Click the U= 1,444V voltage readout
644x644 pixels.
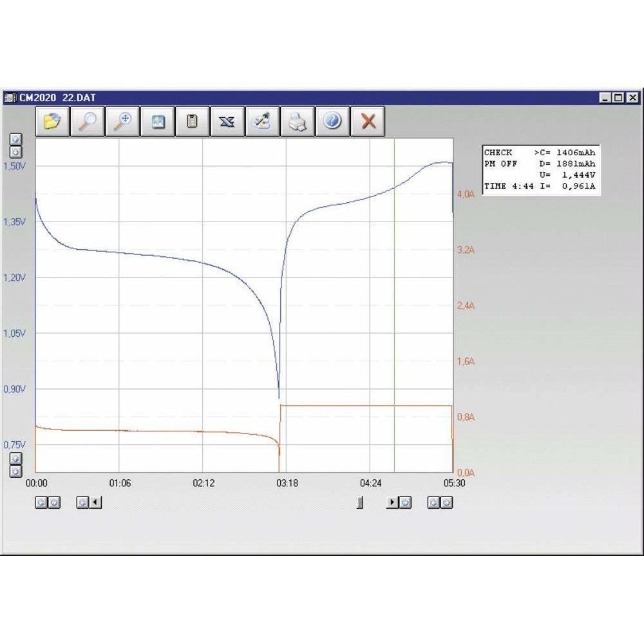(567, 175)
